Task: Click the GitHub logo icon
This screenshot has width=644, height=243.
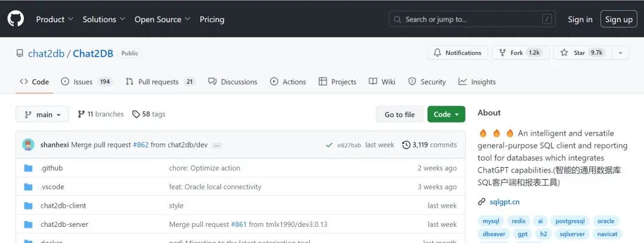Action: 16,19
